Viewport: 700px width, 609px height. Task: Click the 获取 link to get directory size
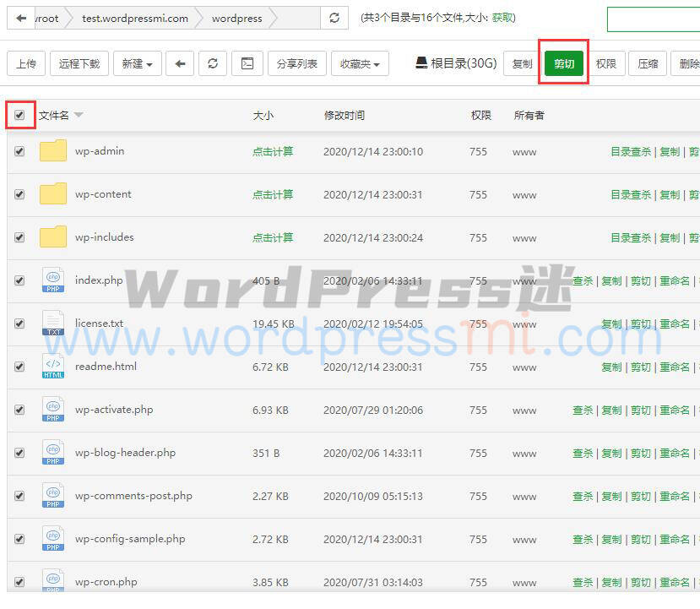tap(501, 18)
